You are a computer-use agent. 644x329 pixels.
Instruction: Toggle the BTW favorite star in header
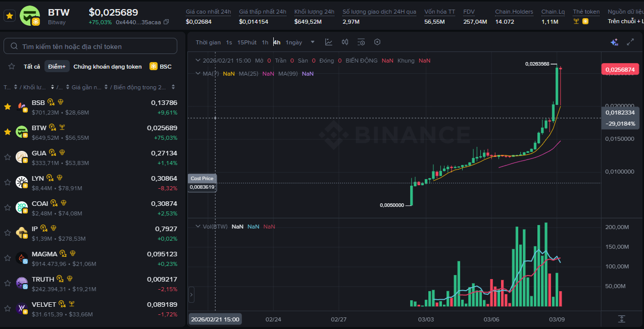click(x=9, y=16)
